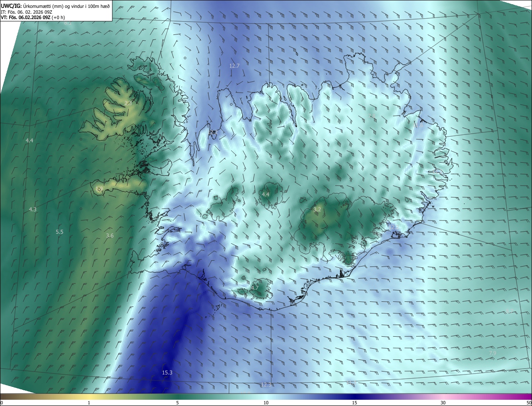Click the bold 'UWC/IG:' title label
This screenshot has height=406, width=532.
tap(11, 6)
